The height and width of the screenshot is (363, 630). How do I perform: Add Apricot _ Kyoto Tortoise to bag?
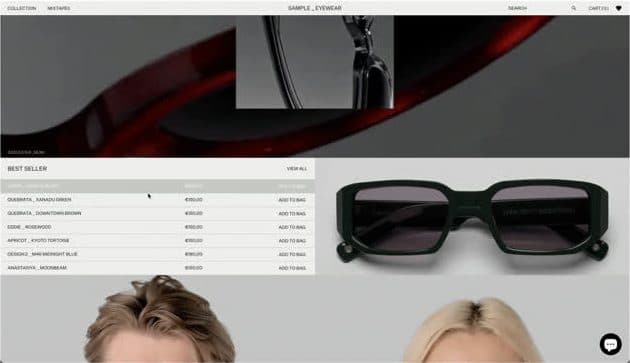click(x=292, y=241)
